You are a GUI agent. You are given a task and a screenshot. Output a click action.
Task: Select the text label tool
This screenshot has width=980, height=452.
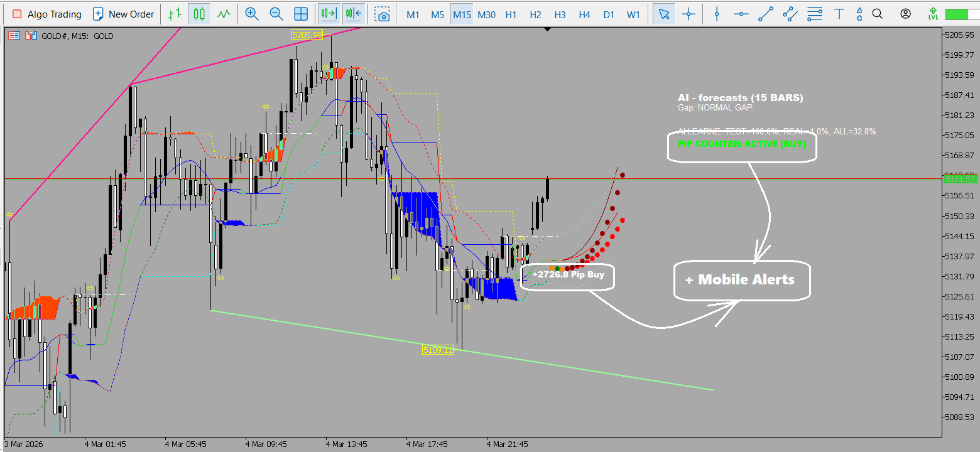click(x=839, y=14)
